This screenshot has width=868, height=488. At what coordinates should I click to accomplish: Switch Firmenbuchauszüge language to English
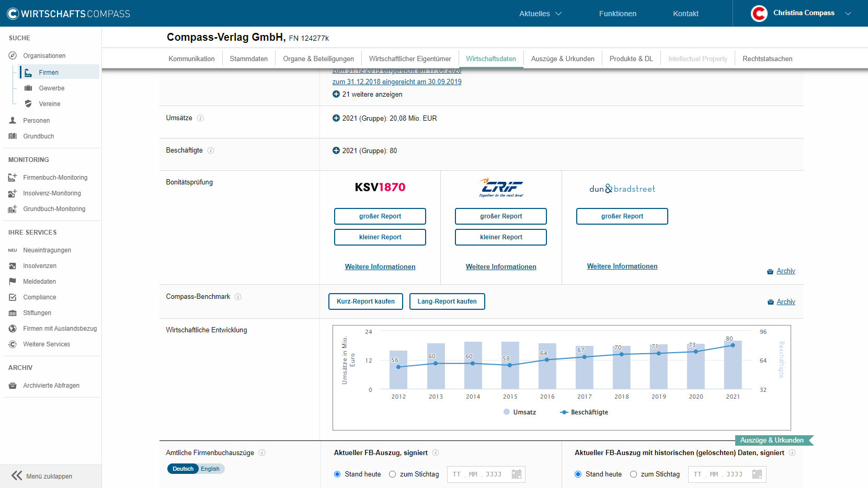click(210, 469)
